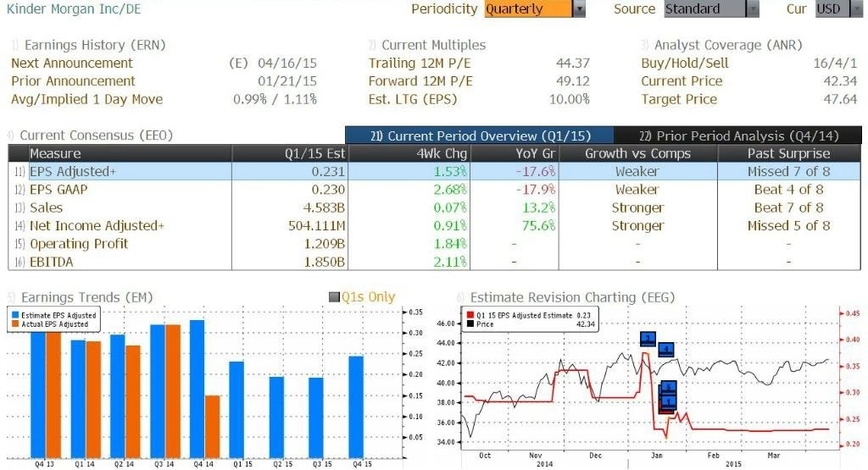
Task: Click Buy/Hold/Sell value 16/4/1
Action: tap(835, 63)
